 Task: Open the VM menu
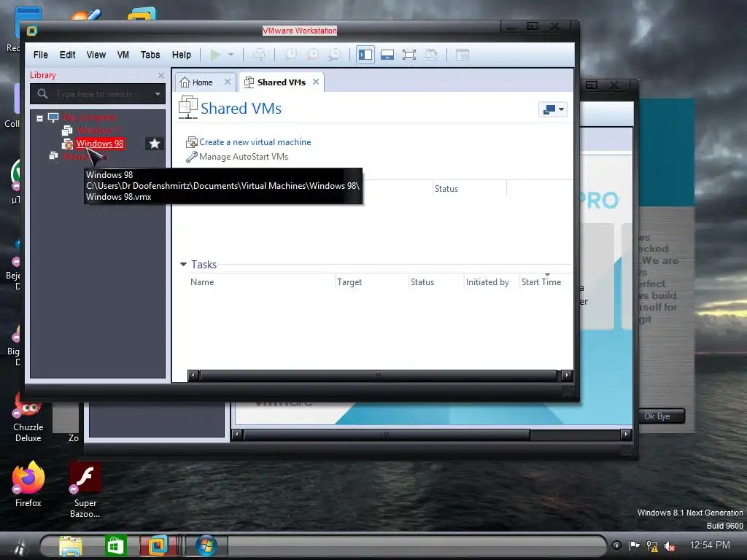tap(123, 55)
